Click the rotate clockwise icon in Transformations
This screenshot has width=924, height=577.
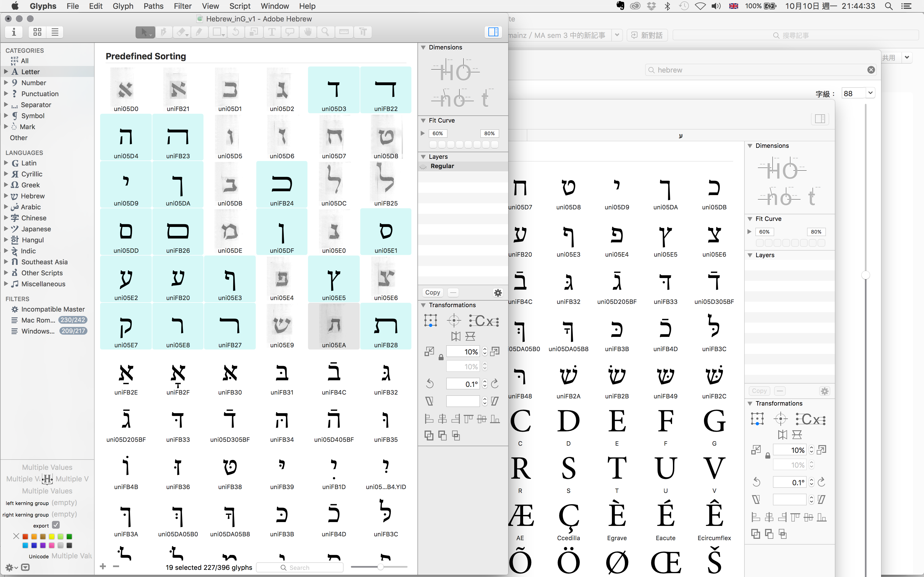[495, 384]
